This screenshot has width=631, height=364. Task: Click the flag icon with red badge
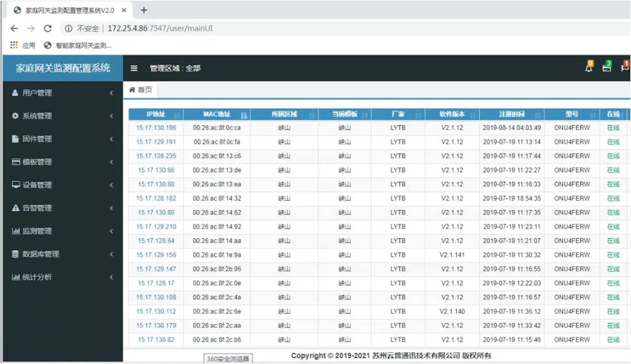[x=624, y=67]
